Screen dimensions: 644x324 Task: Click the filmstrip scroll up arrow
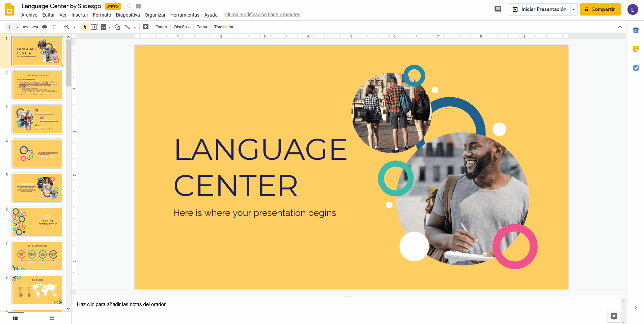[x=68, y=36]
